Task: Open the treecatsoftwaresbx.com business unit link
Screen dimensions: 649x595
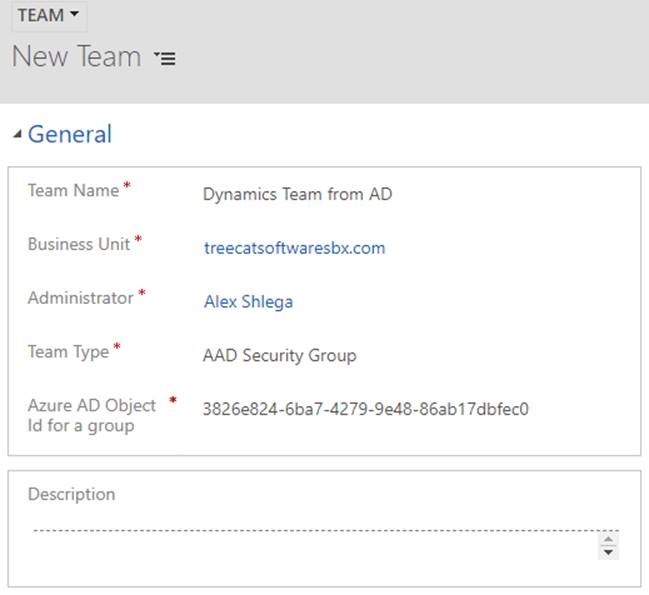Action: coord(294,248)
